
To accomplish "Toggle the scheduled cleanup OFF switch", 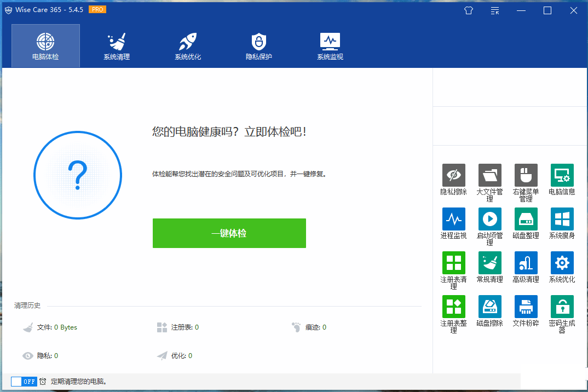I will [x=24, y=382].
